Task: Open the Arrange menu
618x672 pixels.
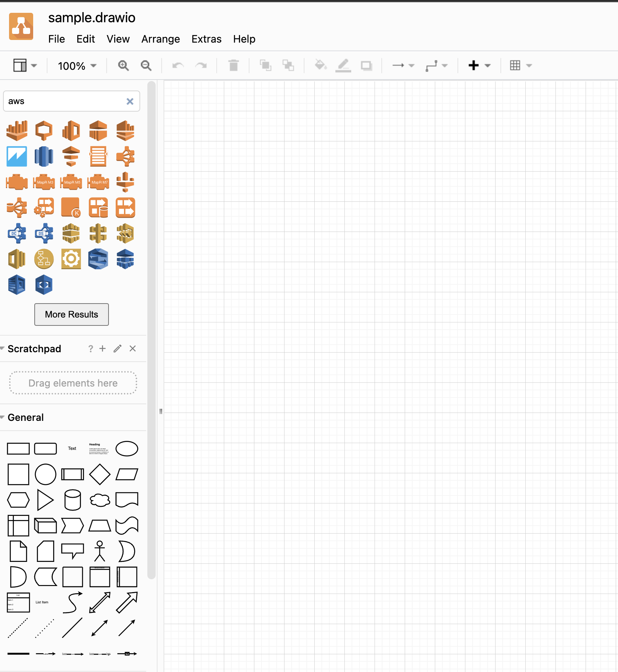Action: [161, 39]
